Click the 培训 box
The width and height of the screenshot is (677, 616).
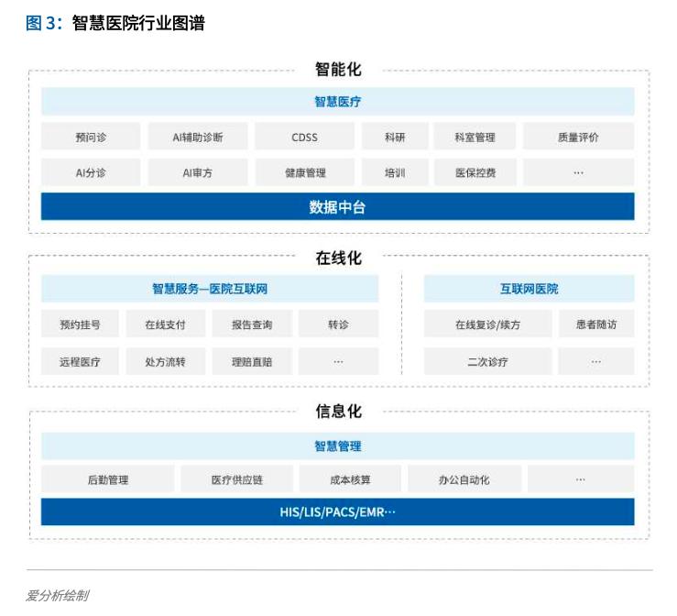tap(395, 172)
